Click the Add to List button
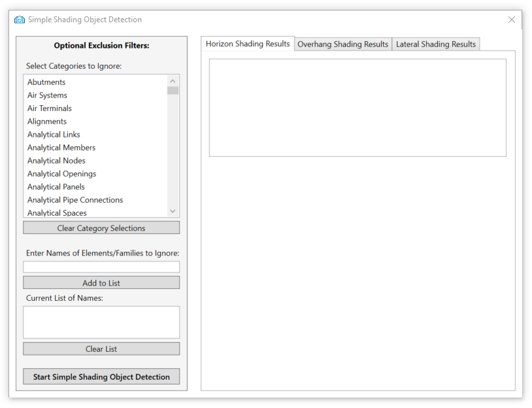The width and height of the screenshot is (532, 408). [x=101, y=283]
